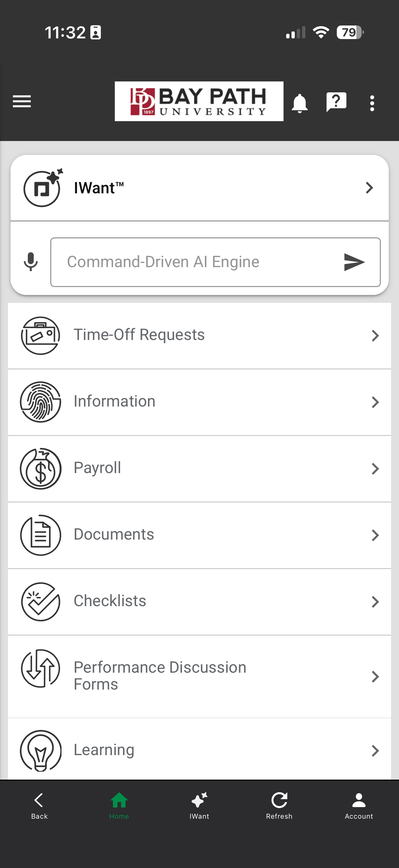Tap the microphone voice input icon
Image resolution: width=399 pixels, height=868 pixels.
tap(31, 262)
